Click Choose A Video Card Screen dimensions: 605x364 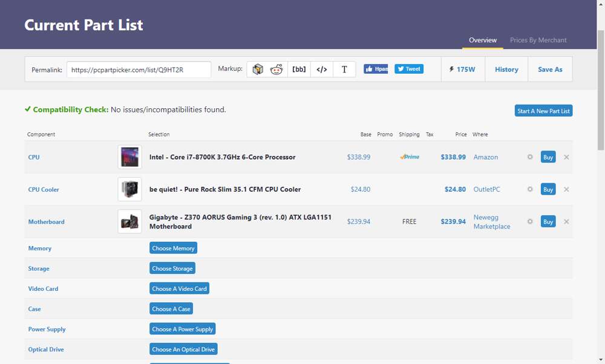(x=180, y=288)
